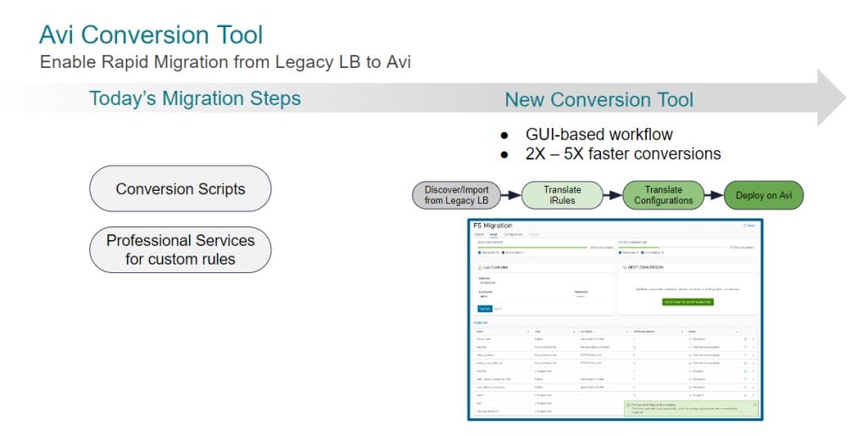Click the Lab Controller flask icon
This screenshot has width=868, height=436.
480,267
